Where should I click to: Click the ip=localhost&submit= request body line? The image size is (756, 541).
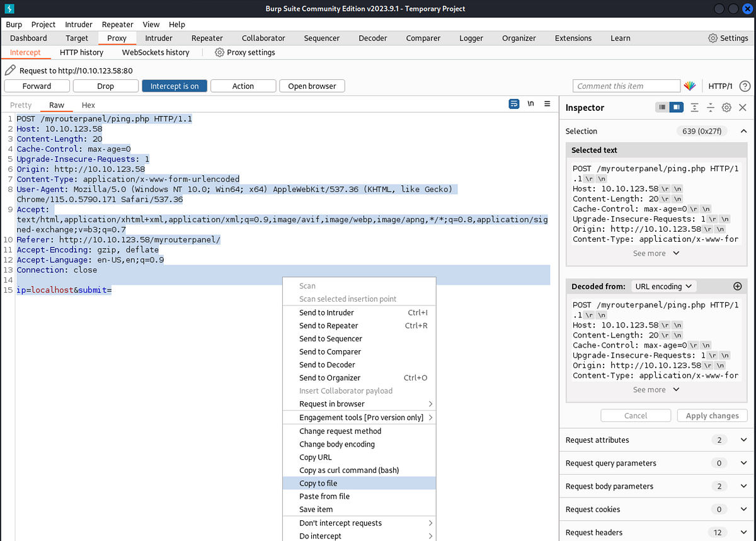(64, 290)
